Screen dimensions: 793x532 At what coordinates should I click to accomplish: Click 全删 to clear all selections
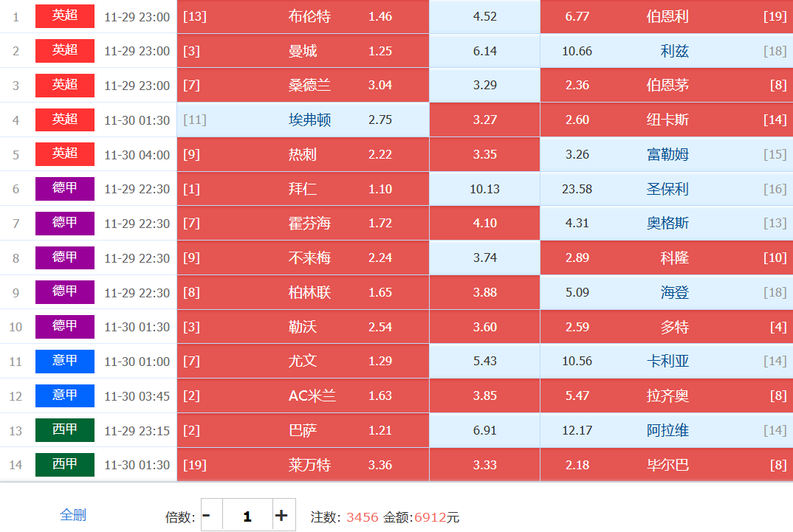pyautogui.click(x=73, y=515)
